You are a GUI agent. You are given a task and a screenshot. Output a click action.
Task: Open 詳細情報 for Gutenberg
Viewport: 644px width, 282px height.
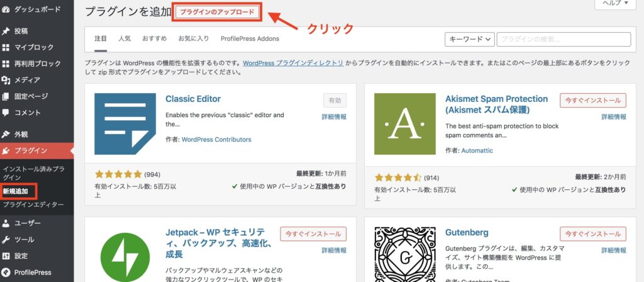[x=614, y=251]
